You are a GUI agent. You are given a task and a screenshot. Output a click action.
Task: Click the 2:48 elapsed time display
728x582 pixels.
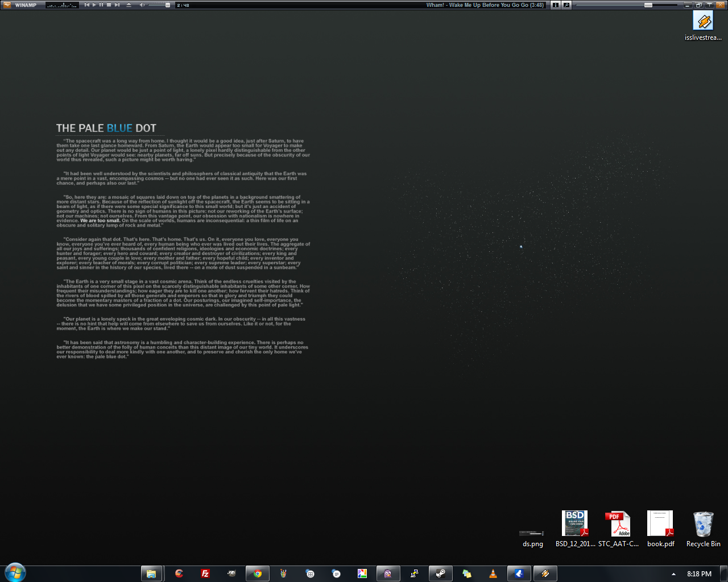pos(183,5)
